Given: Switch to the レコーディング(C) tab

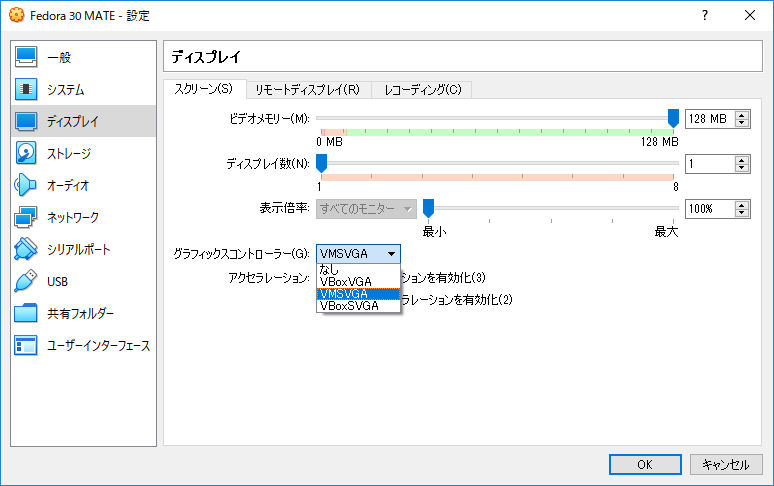Looking at the screenshot, I should [x=423, y=90].
